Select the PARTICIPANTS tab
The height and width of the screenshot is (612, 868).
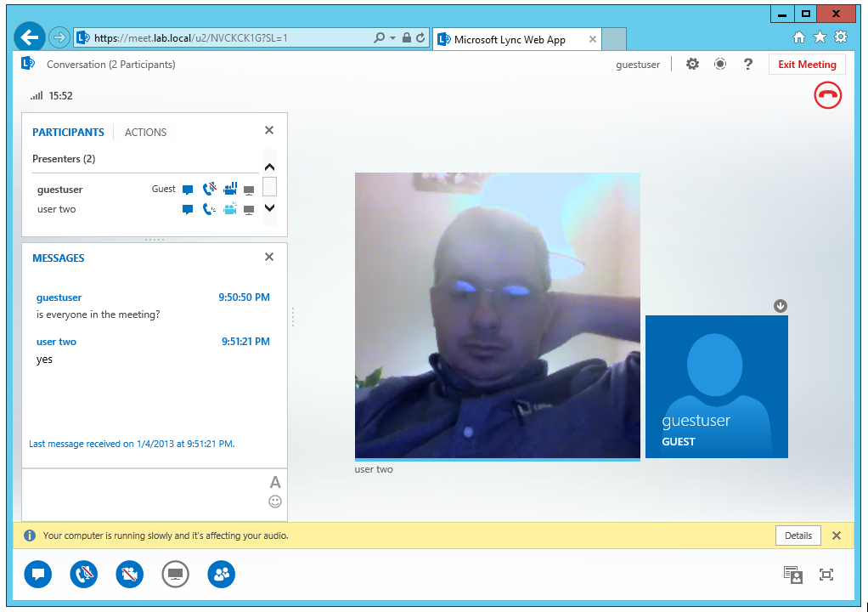point(68,133)
